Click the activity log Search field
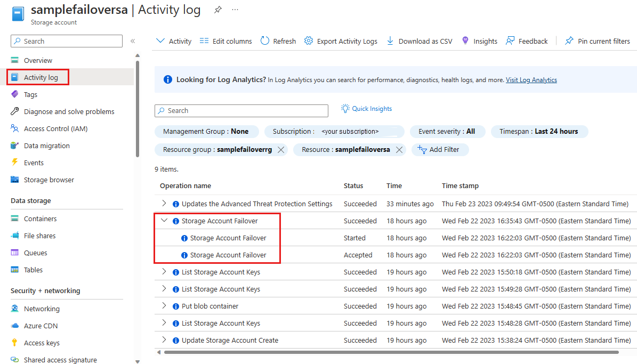This screenshot has width=637, height=364. click(241, 111)
